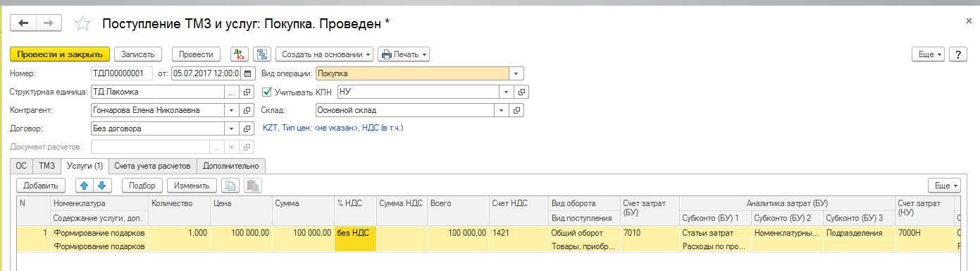Move the table row down with the down arrow
This screenshot has width=980, height=271.
[102, 186]
